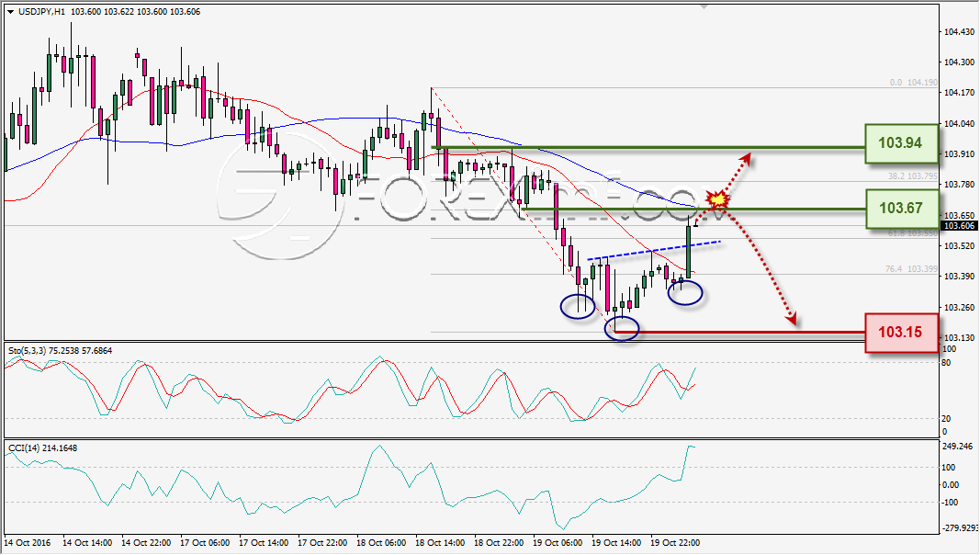Click the upward red dotted arrowhead near 103.94

744,159
